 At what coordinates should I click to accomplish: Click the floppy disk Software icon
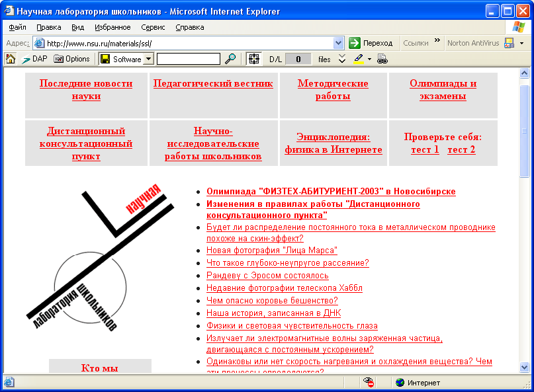tap(105, 59)
